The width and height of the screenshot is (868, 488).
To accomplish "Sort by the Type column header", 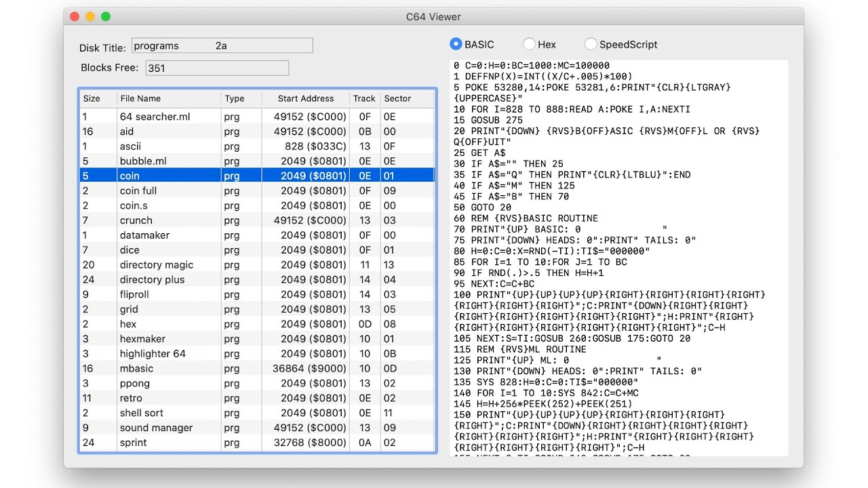I will click(241, 98).
